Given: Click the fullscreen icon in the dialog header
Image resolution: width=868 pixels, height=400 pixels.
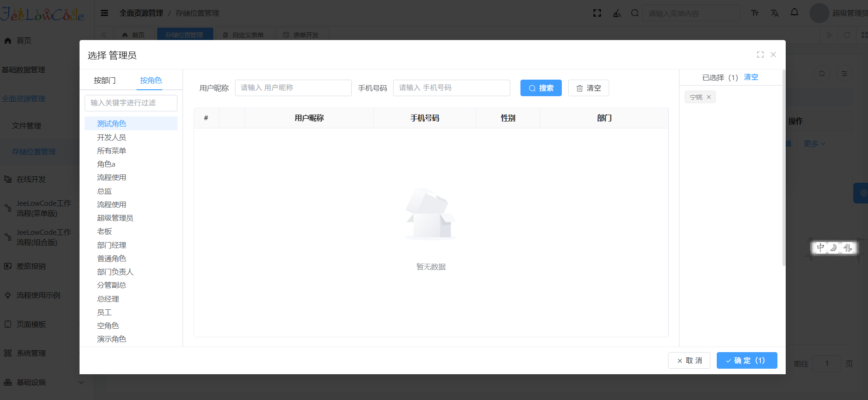Looking at the screenshot, I should [x=760, y=55].
